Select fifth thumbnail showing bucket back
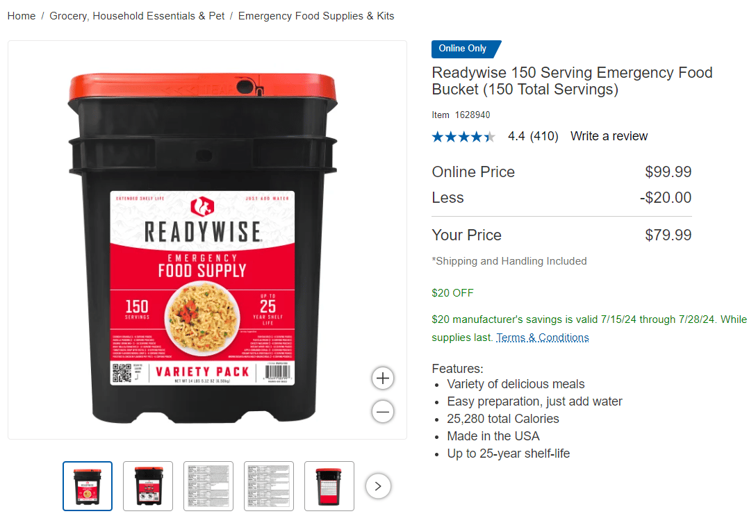This screenshot has width=756, height=532. coord(329,486)
